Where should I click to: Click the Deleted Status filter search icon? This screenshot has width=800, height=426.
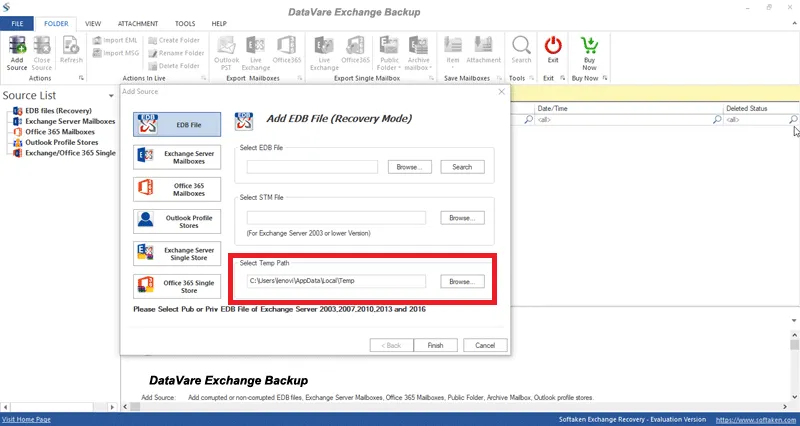coord(793,119)
